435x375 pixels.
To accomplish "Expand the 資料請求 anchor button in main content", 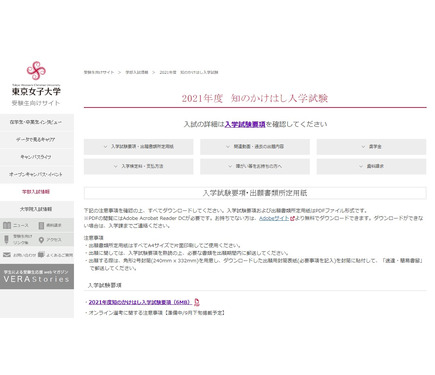I will (371, 166).
